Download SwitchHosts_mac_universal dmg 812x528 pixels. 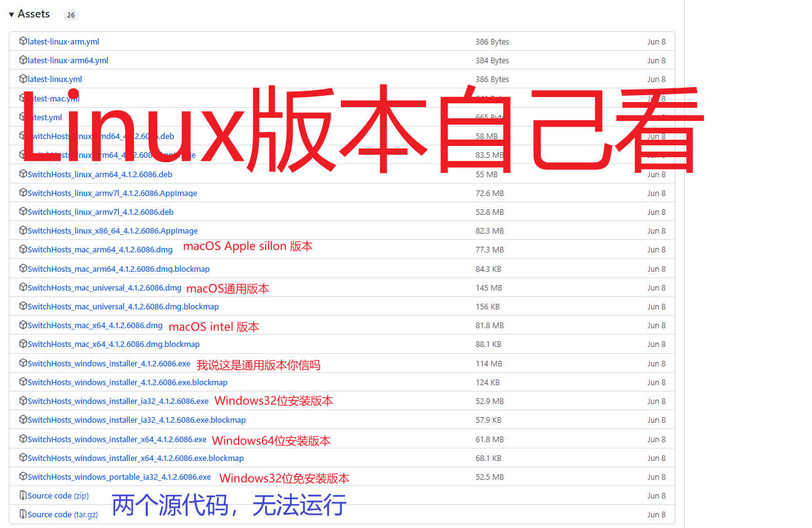(105, 288)
